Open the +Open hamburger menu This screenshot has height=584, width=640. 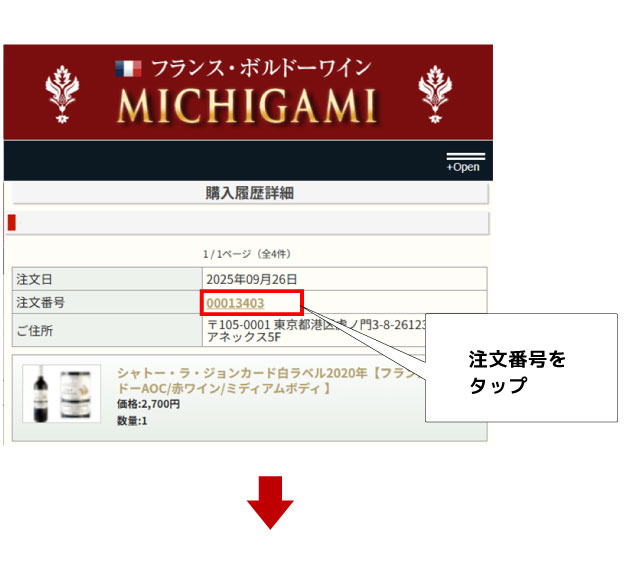pos(465,162)
